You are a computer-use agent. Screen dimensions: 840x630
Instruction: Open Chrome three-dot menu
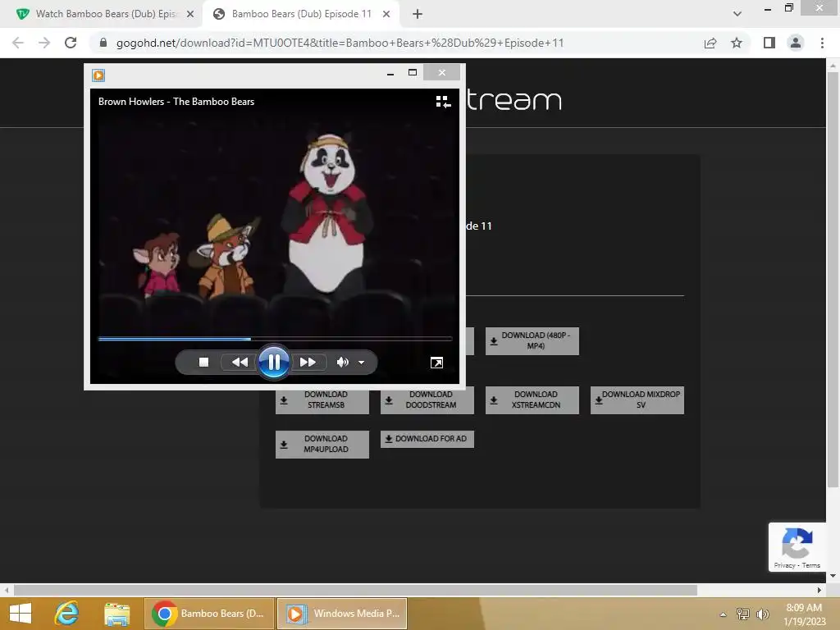pos(822,43)
